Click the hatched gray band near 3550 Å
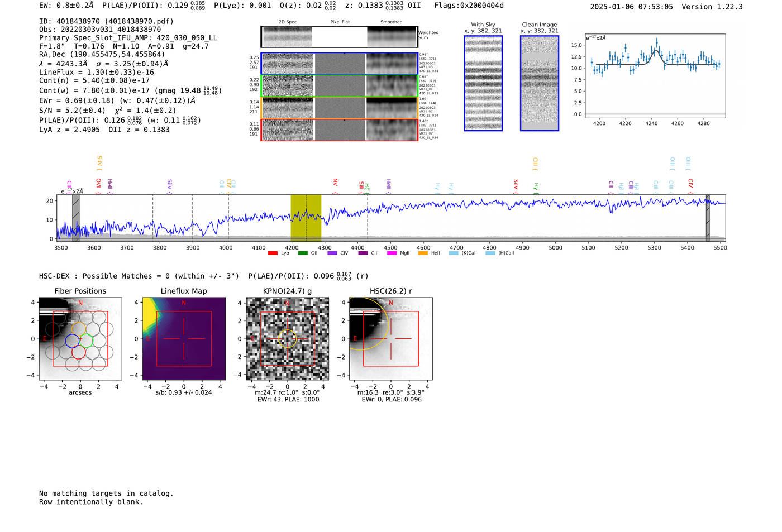The height and width of the screenshot is (532, 782). pos(75,218)
